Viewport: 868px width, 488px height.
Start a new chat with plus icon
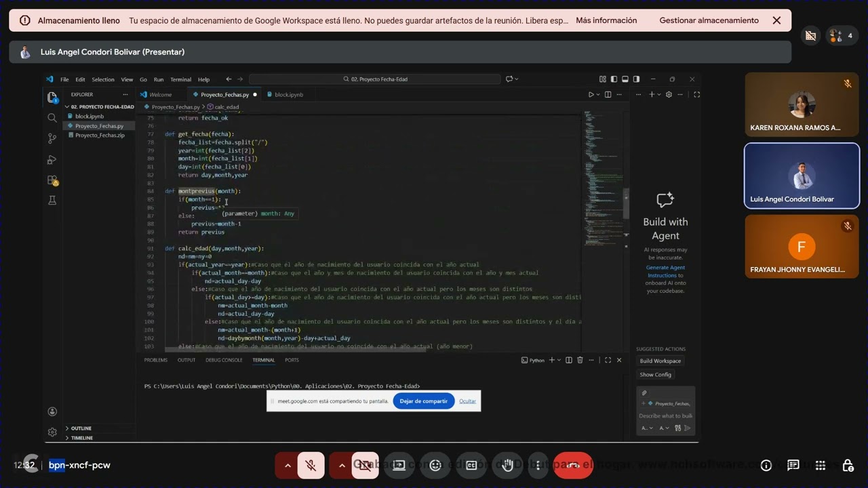click(652, 94)
